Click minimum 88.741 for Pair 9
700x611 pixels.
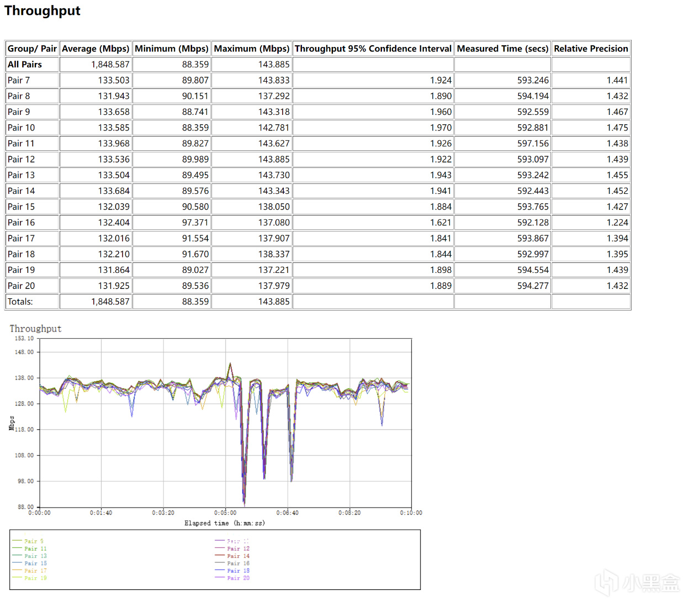(195, 112)
